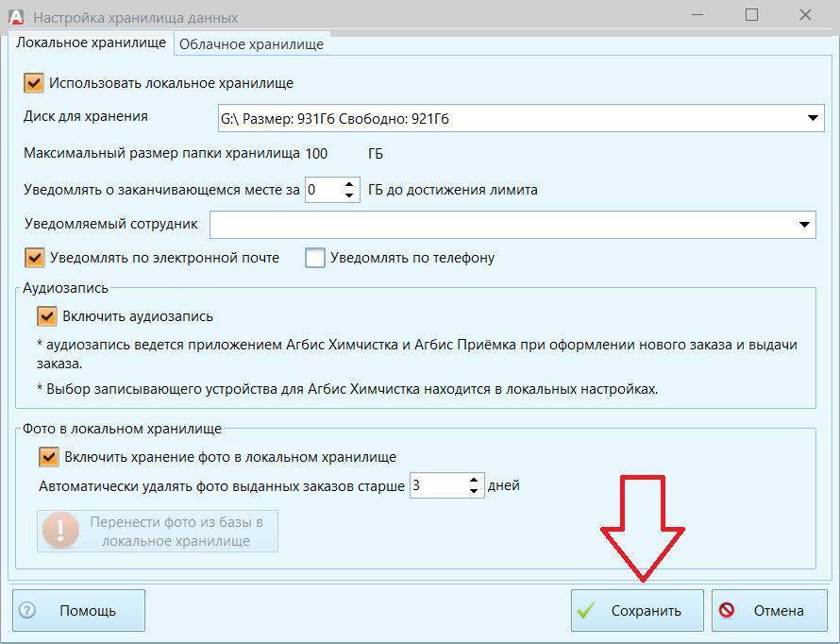Click the Agbis app logo icon
The height and width of the screenshot is (644, 840).
16,17
